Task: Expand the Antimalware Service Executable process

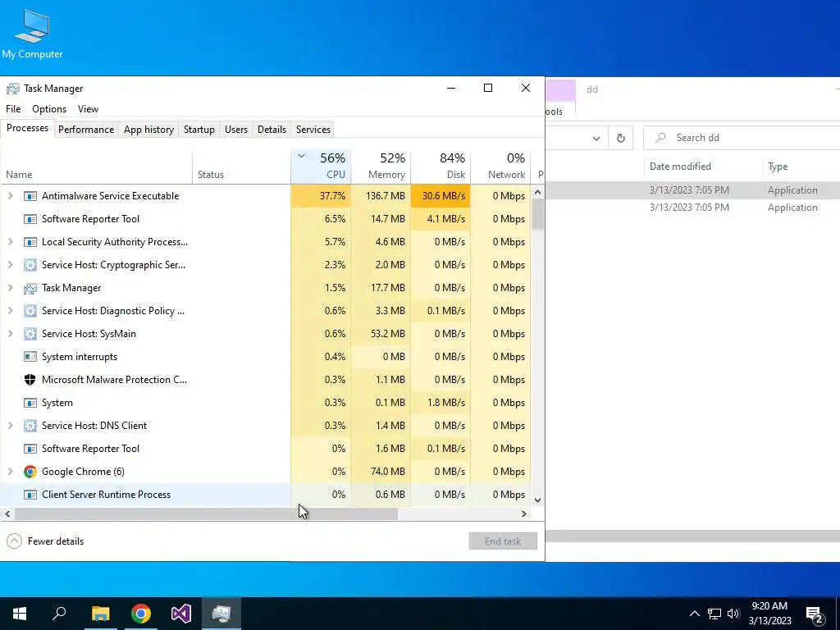Action: point(10,196)
